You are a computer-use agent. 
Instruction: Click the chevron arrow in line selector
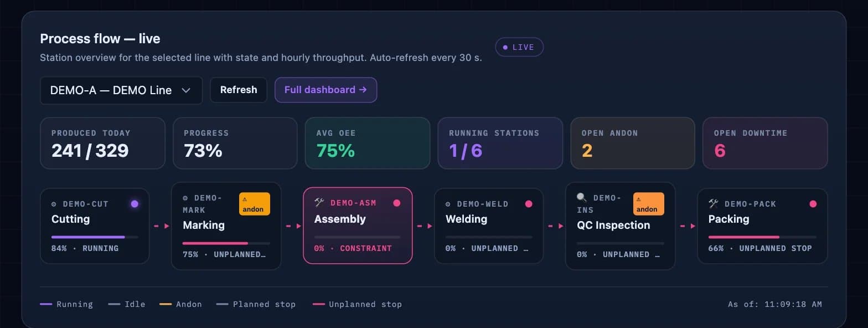click(x=186, y=90)
